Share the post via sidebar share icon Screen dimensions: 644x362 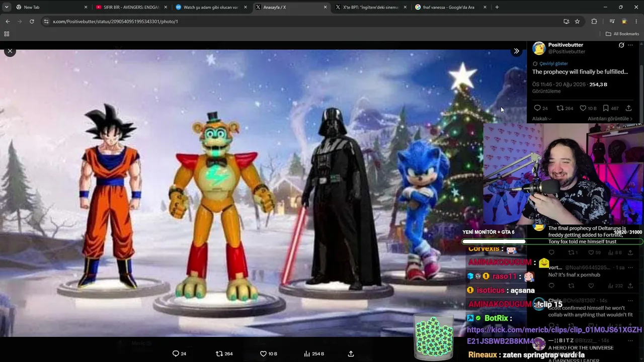point(628,108)
